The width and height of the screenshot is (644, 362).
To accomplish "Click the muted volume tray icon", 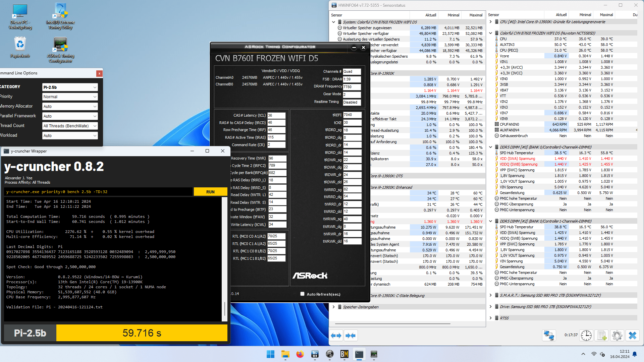I will tap(602, 354).
